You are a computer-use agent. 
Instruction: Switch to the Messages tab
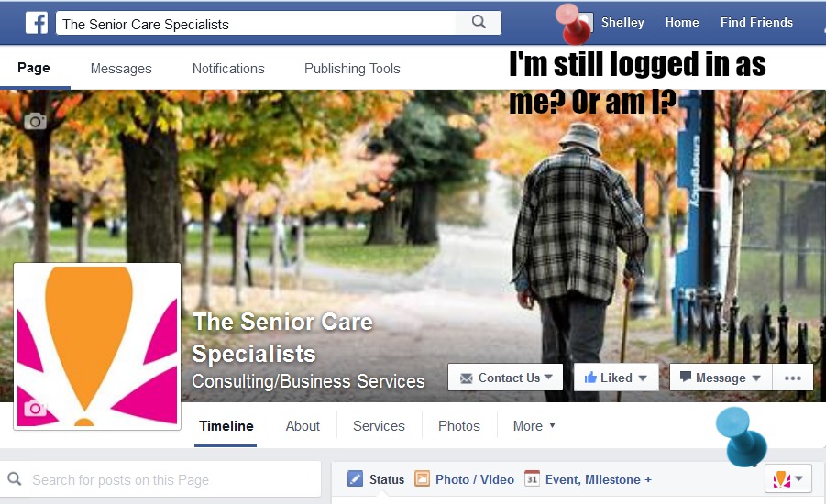click(121, 69)
